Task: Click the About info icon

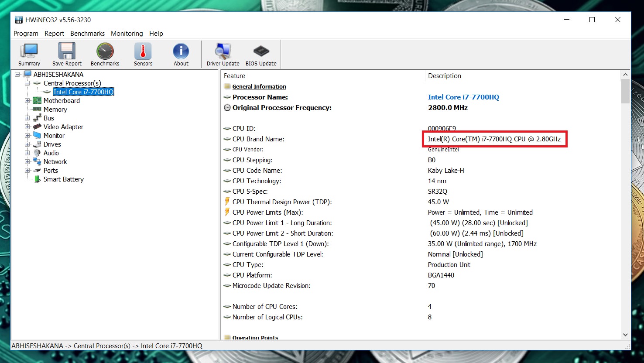Action: (181, 51)
